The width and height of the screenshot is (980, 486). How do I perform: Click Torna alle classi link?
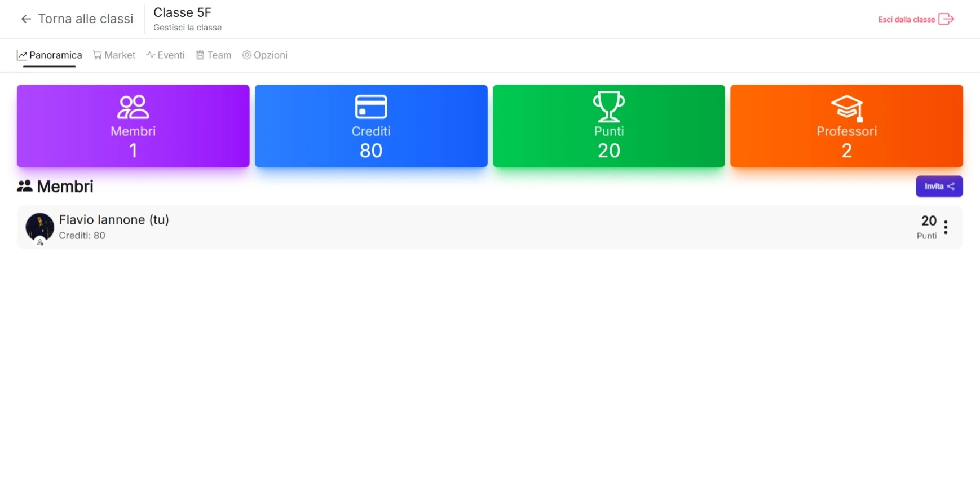tap(85, 19)
